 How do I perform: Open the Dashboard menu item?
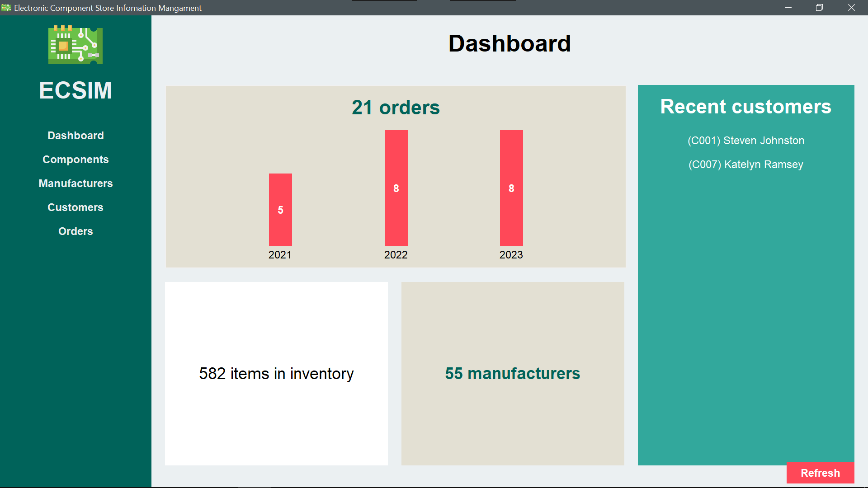[x=75, y=136]
